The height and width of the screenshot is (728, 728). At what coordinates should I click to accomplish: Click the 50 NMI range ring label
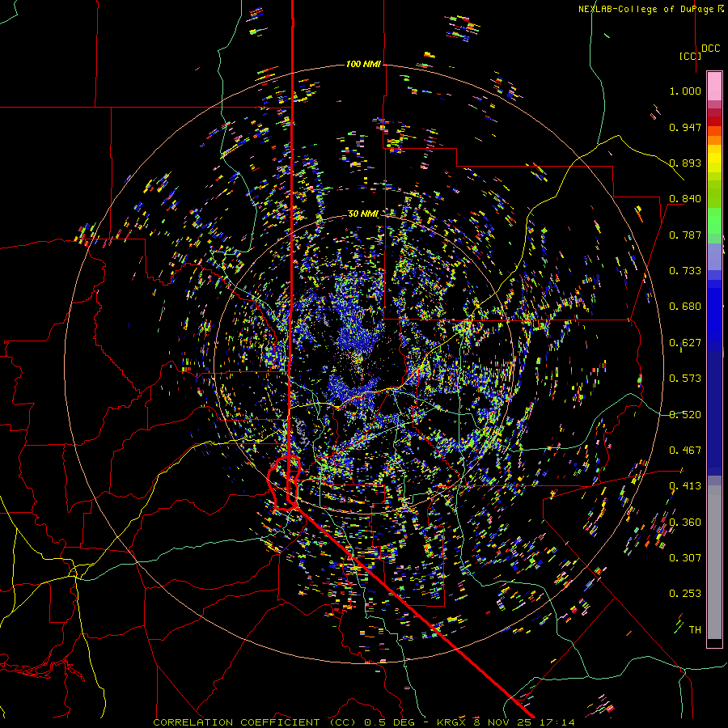[363, 214]
